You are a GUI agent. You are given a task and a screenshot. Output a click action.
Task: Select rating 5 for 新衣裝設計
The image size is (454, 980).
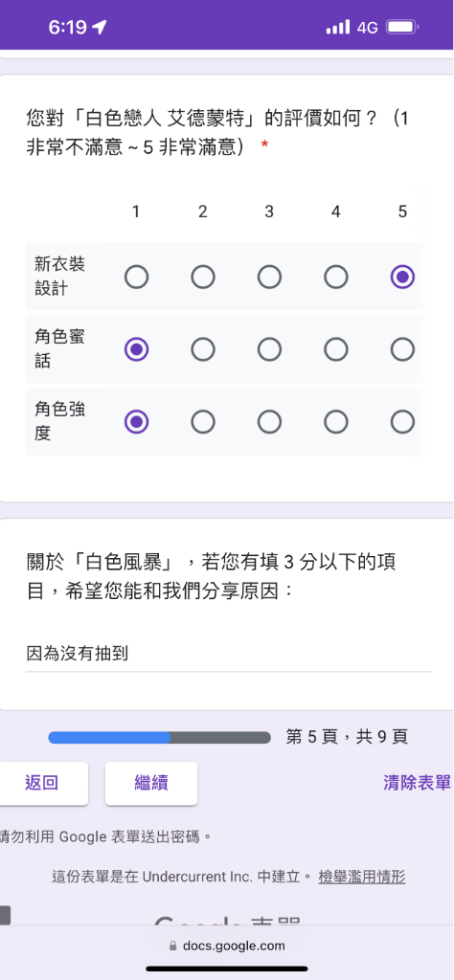click(x=402, y=277)
